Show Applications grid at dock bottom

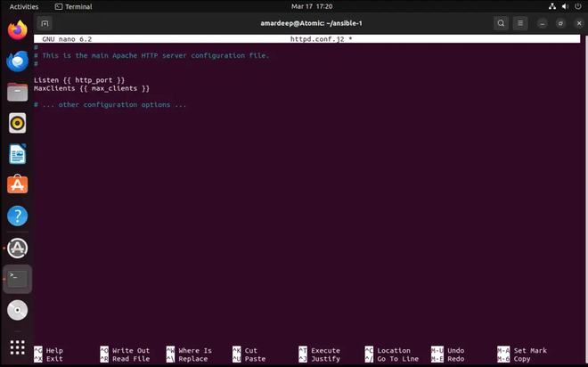click(x=17, y=347)
